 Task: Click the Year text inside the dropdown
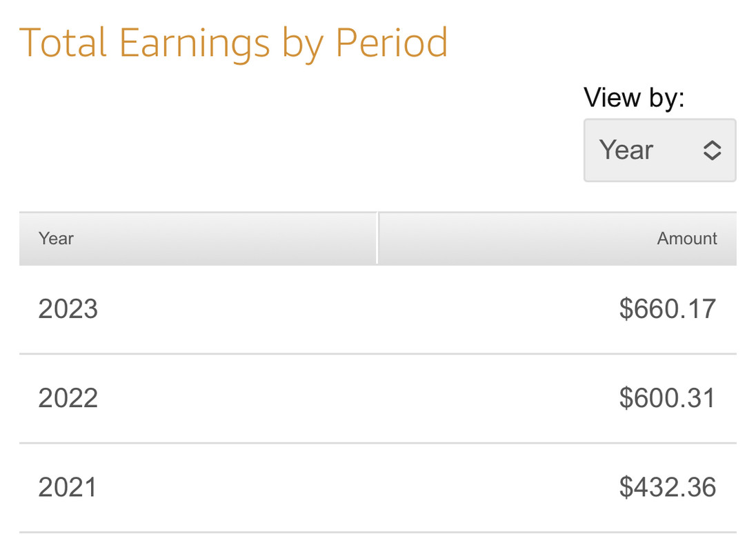pyautogui.click(x=626, y=150)
